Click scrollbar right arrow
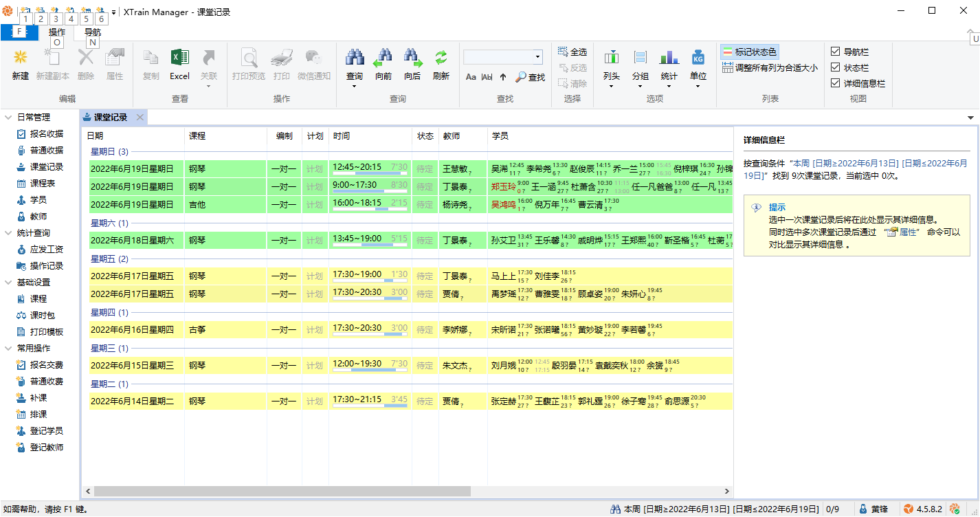This screenshot has width=980, height=517. click(728, 492)
